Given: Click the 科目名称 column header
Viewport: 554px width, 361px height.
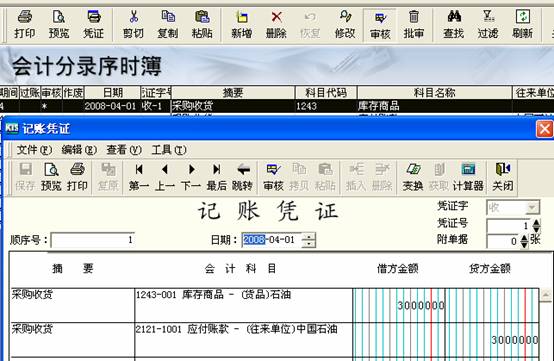Looking at the screenshot, I should pos(435,93).
